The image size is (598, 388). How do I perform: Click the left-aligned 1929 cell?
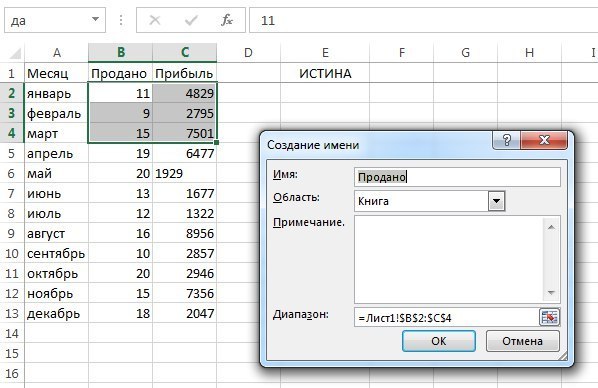coord(185,173)
